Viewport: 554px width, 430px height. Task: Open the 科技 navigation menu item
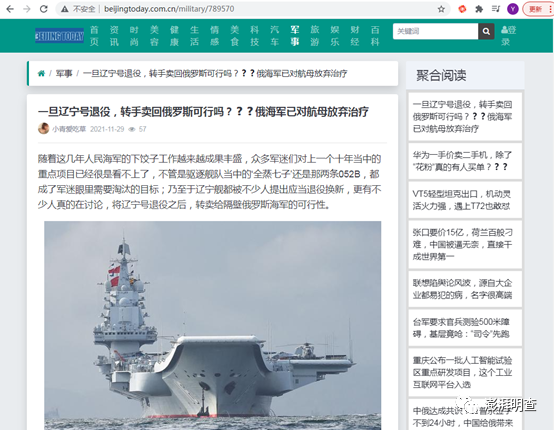[254, 36]
